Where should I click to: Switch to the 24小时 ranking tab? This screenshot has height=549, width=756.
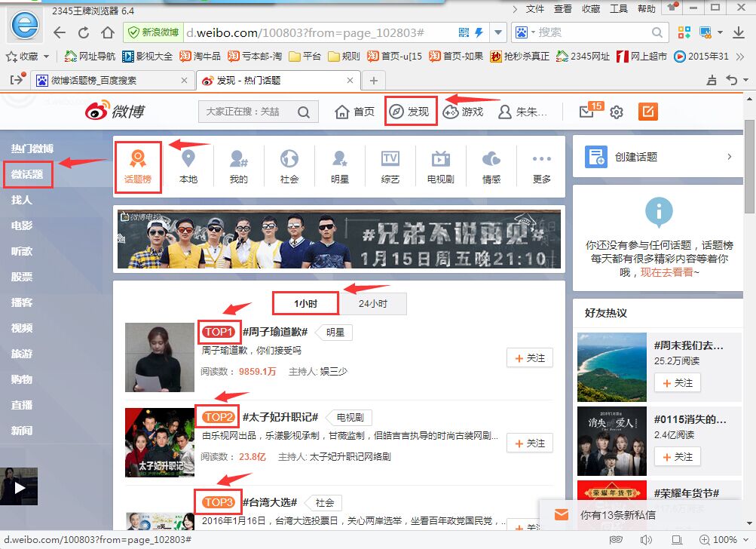pyautogui.click(x=372, y=304)
